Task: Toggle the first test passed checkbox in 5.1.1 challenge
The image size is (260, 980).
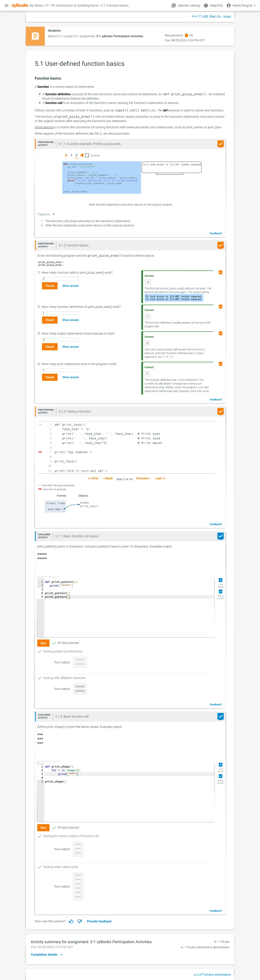Action: point(221,580)
